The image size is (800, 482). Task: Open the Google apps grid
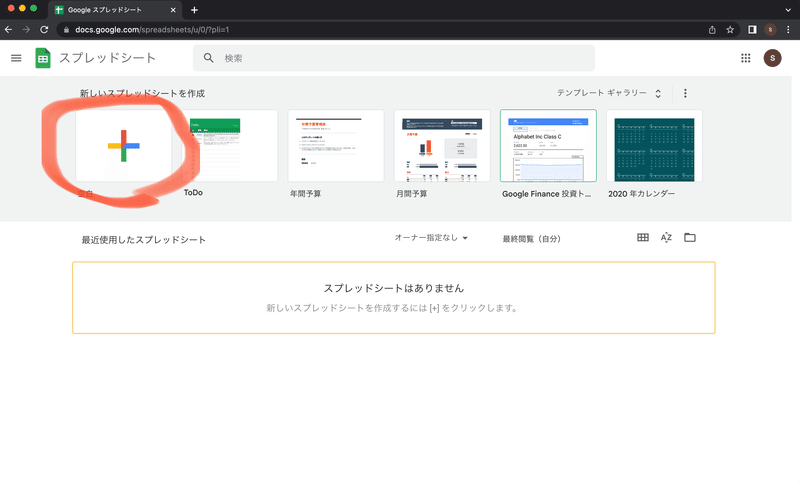click(745, 58)
